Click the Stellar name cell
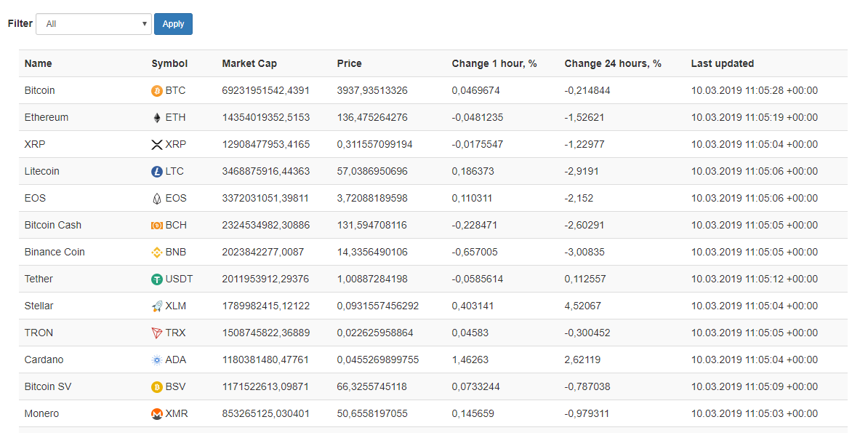Screen dimensions: 868x433 39,306
